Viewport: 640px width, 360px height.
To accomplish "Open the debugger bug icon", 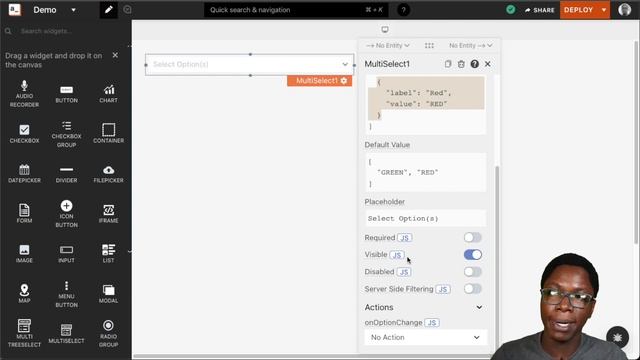I will coord(618,337).
